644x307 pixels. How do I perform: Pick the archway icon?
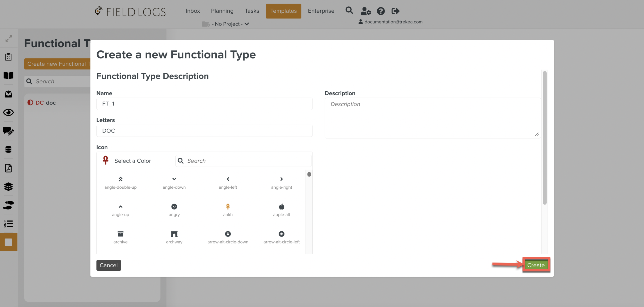(x=174, y=234)
